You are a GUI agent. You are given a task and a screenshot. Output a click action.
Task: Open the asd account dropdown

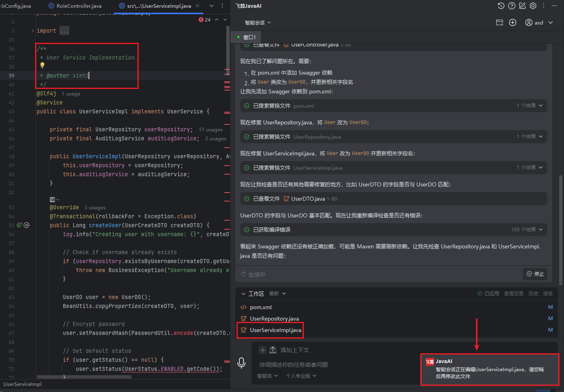(539, 23)
